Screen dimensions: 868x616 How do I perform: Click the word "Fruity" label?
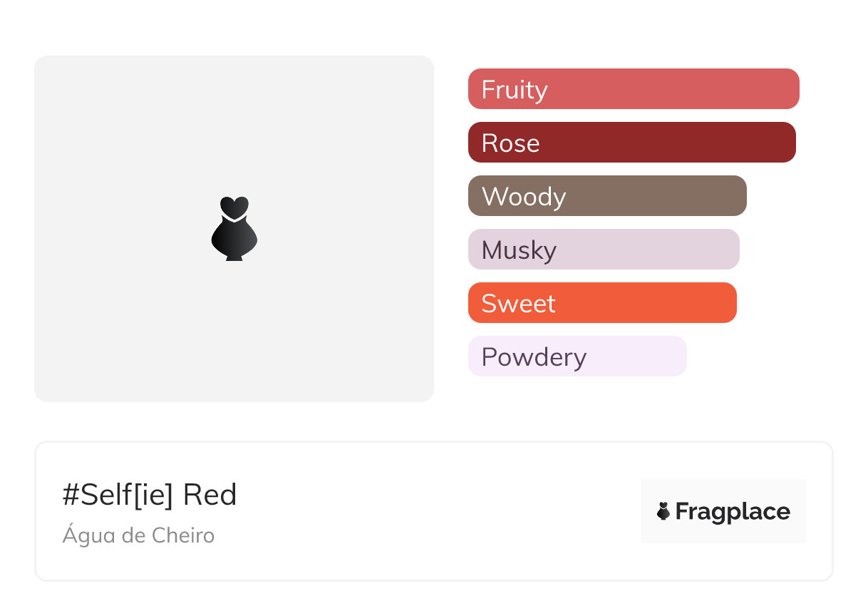tap(515, 90)
